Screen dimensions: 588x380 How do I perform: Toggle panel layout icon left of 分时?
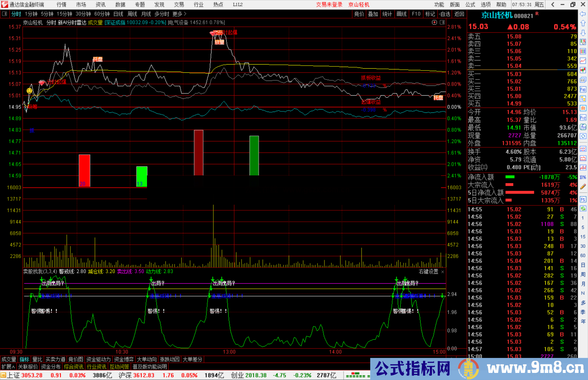point(4,14)
